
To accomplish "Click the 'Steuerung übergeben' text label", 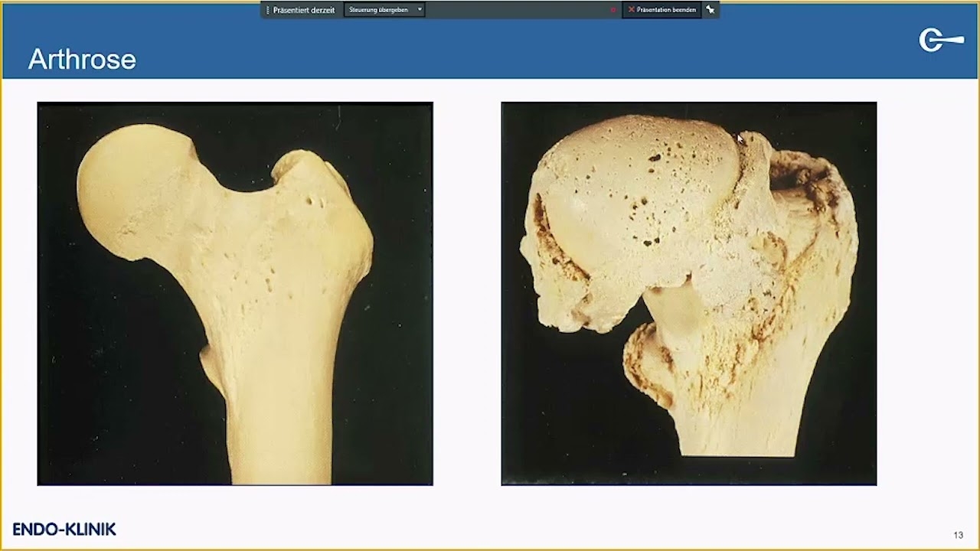I will 377,10.
